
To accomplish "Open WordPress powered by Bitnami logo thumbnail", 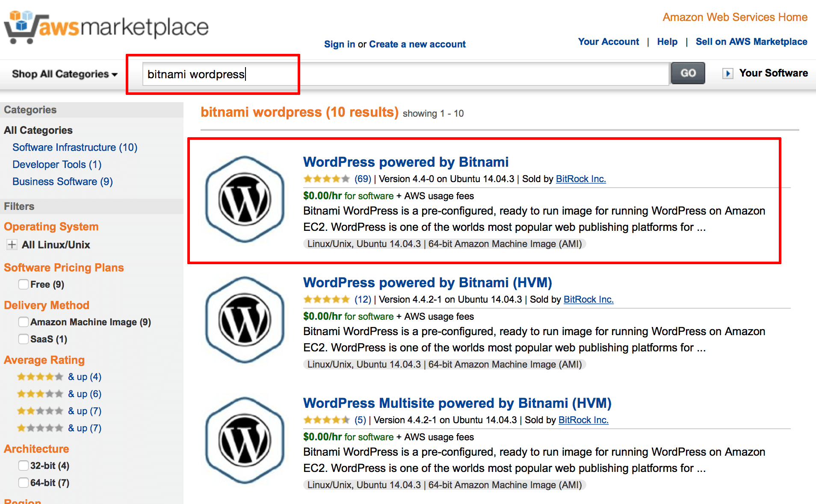I will 245,199.
